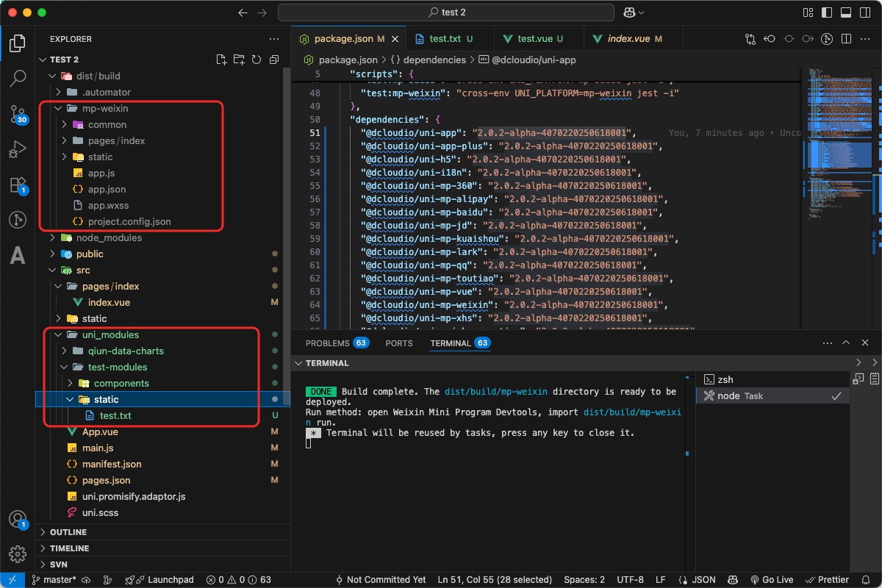Click the debug terminal icon beside zsh
This screenshot has height=588, width=882.
858,379
